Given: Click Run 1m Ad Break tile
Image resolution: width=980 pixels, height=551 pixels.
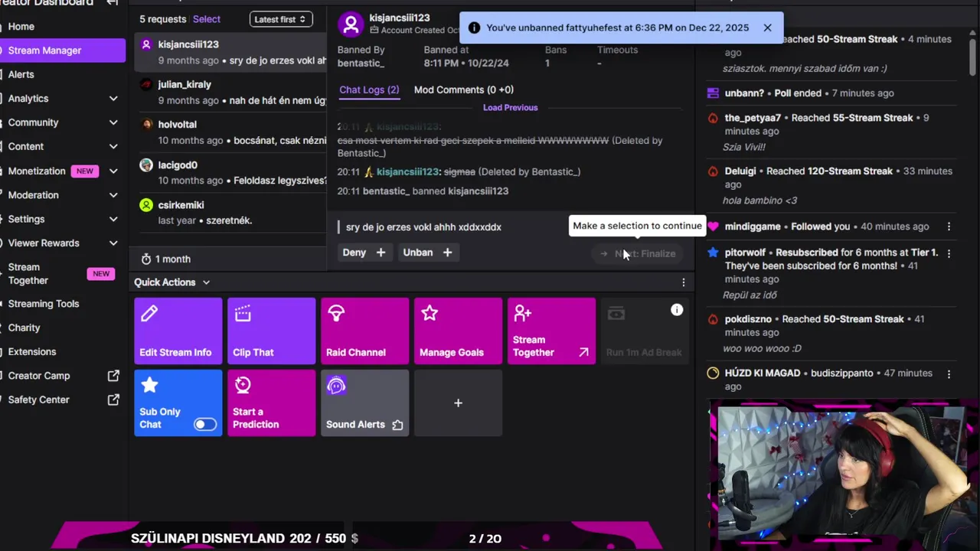Looking at the screenshot, I should [645, 331].
